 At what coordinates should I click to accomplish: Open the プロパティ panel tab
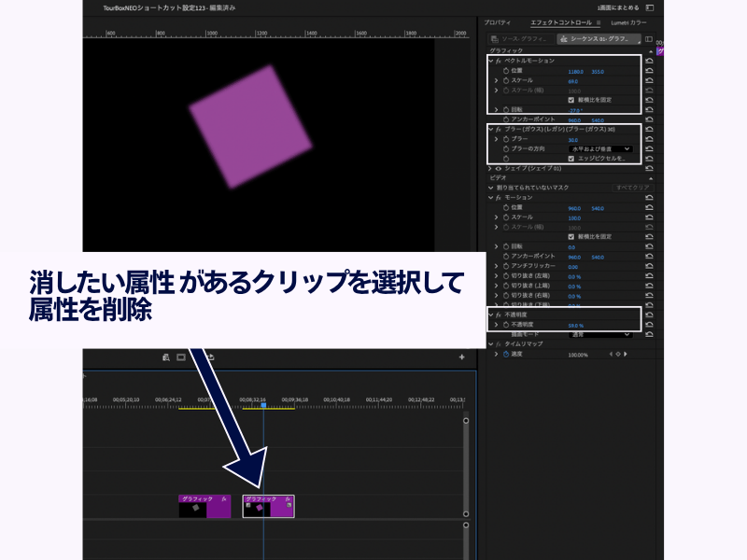pos(497,21)
